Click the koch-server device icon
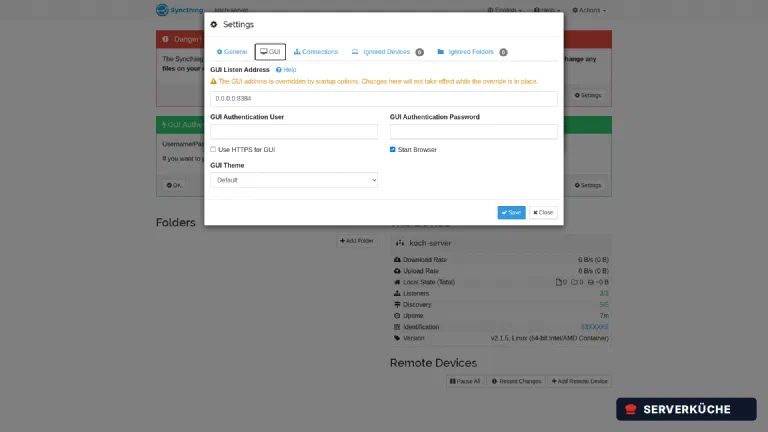Viewport: 768px width, 432px height. coord(400,243)
